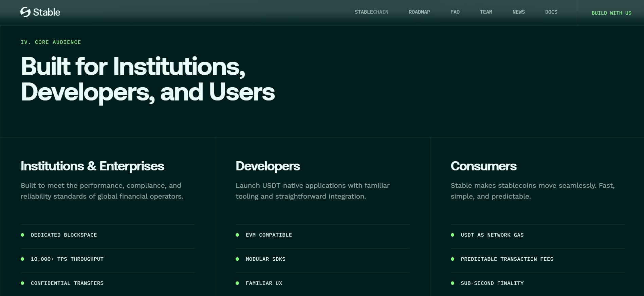Click the Build With Us button
The image size is (644, 296).
(611, 13)
